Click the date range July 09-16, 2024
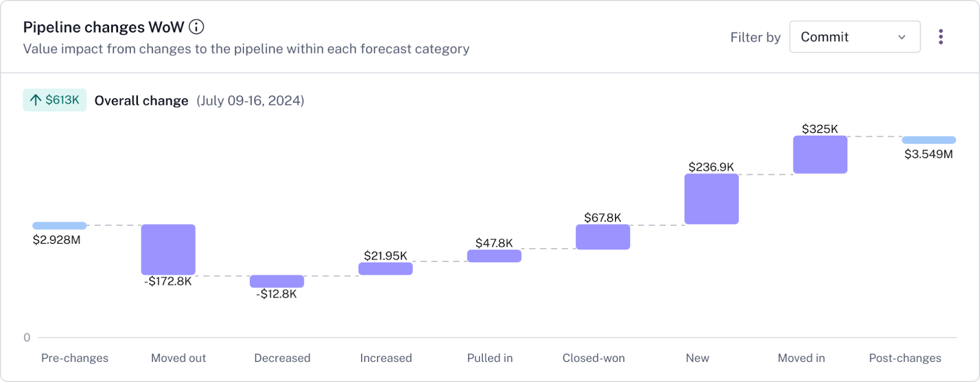This screenshot has height=382, width=980. pos(251,101)
